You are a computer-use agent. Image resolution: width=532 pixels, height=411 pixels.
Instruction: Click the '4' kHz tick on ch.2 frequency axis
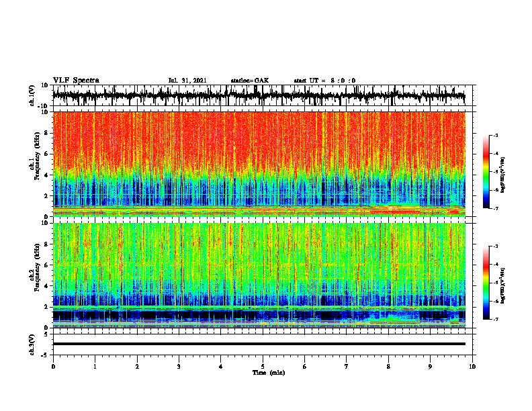[46, 286]
